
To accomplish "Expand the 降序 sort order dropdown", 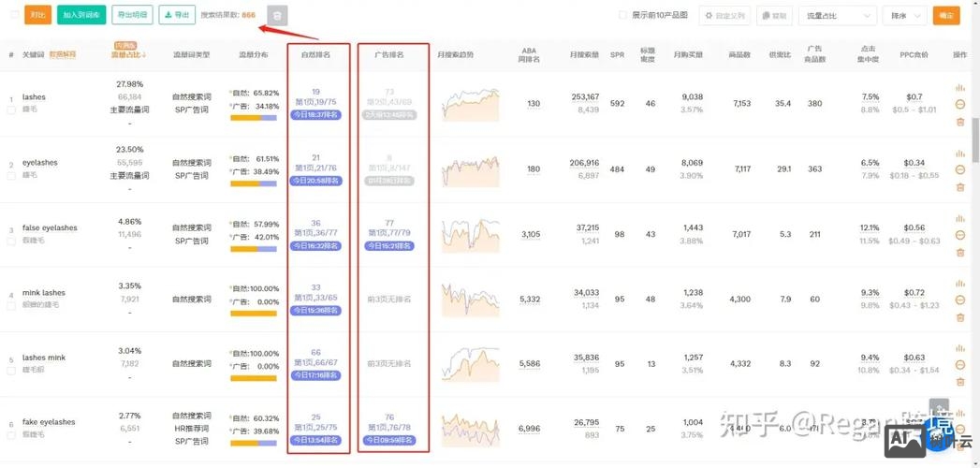I will tap(904, 16).
